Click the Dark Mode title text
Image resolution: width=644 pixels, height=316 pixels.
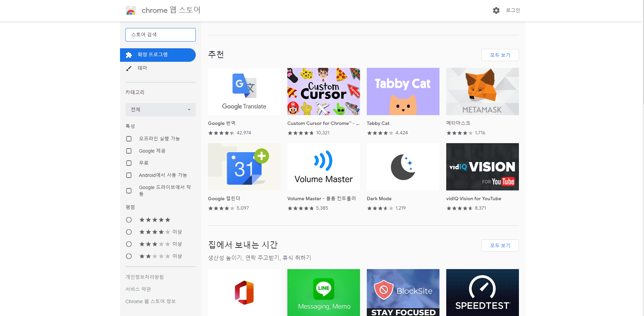pyautogui.click(x=379, y=199)
